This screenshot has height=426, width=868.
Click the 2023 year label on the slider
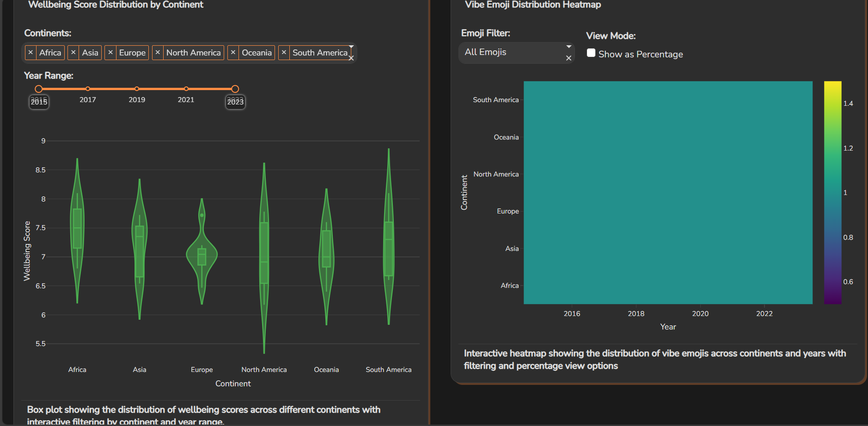point(235,102)
